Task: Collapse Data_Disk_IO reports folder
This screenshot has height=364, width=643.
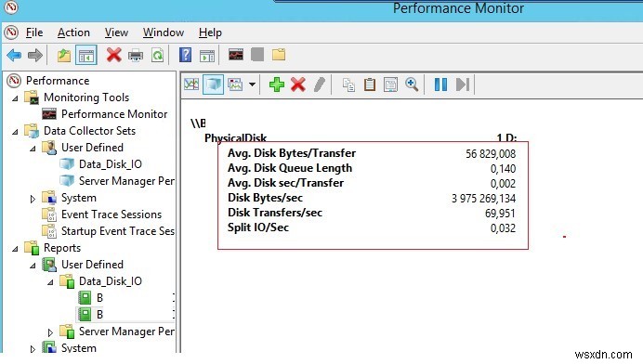Action: coord(50,282)
